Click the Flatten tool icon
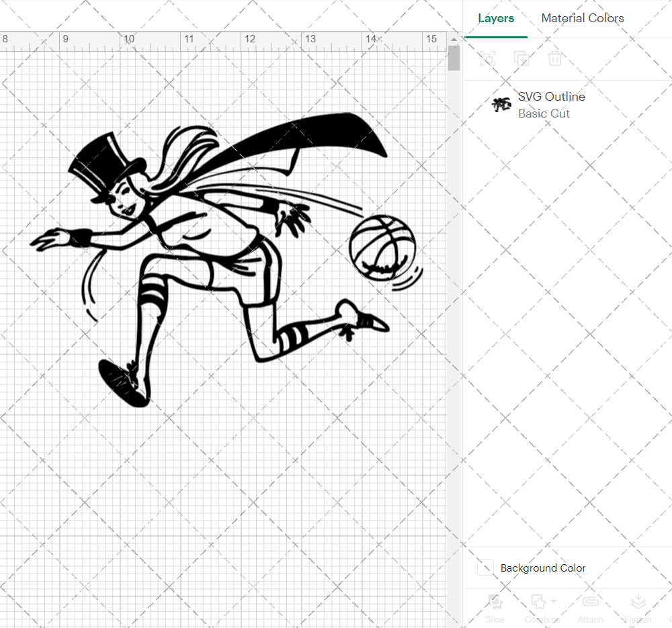This screenshot has height=628, width=672. tap(638, 602)
